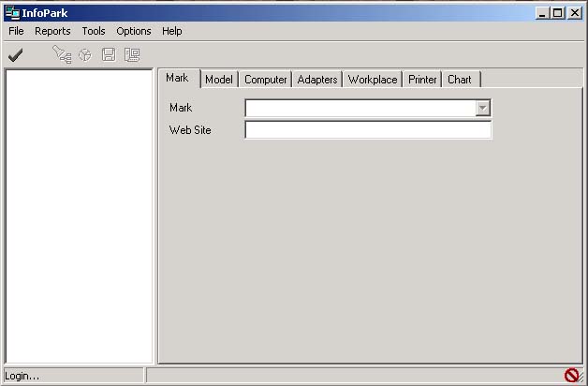Image resolution: width=588 pixels, height=386 pixels.
Task: Maximize the InfoPark window
Action: click(x=557, y=13)
